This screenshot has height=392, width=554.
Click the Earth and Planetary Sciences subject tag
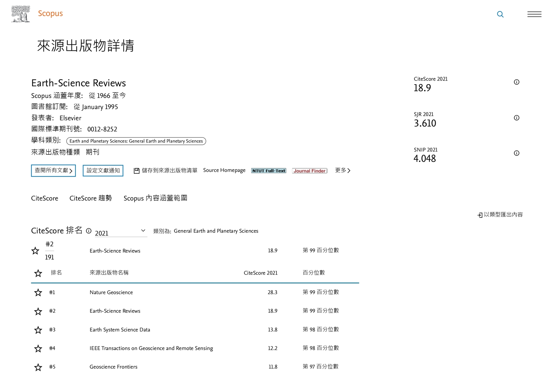pyautogui.click(x=136, y=141)
